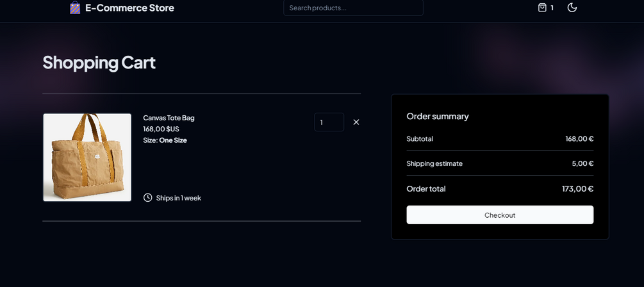Click the store logo icon
The width and height of the screenshot is (644, 287).
pyautogui.click(x=75, y=8)
